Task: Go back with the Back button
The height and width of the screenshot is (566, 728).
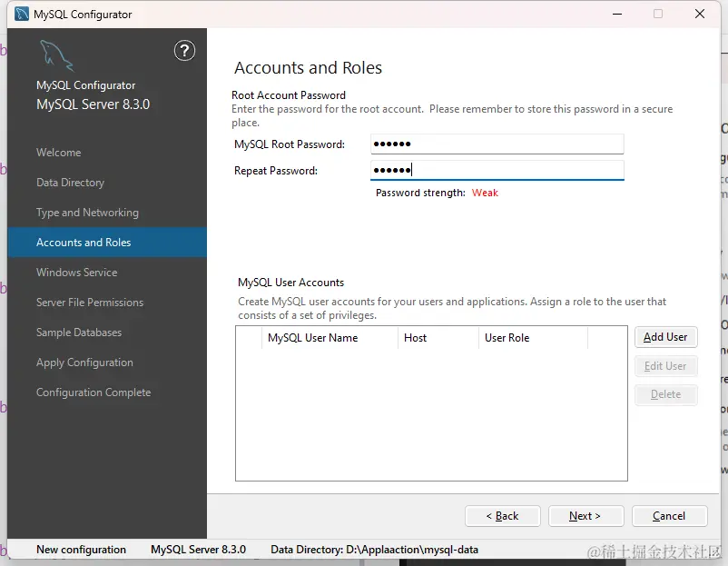Action: click(x=502, y=516)
